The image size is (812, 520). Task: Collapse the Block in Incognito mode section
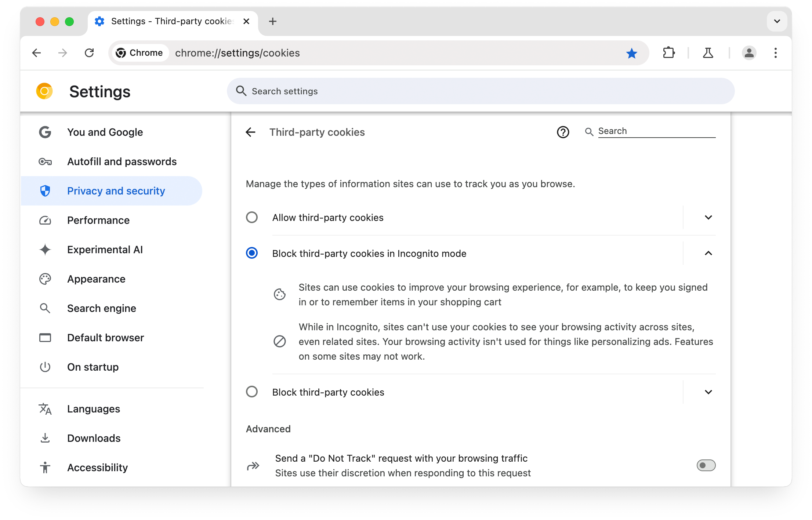click(x=708, y=253)
